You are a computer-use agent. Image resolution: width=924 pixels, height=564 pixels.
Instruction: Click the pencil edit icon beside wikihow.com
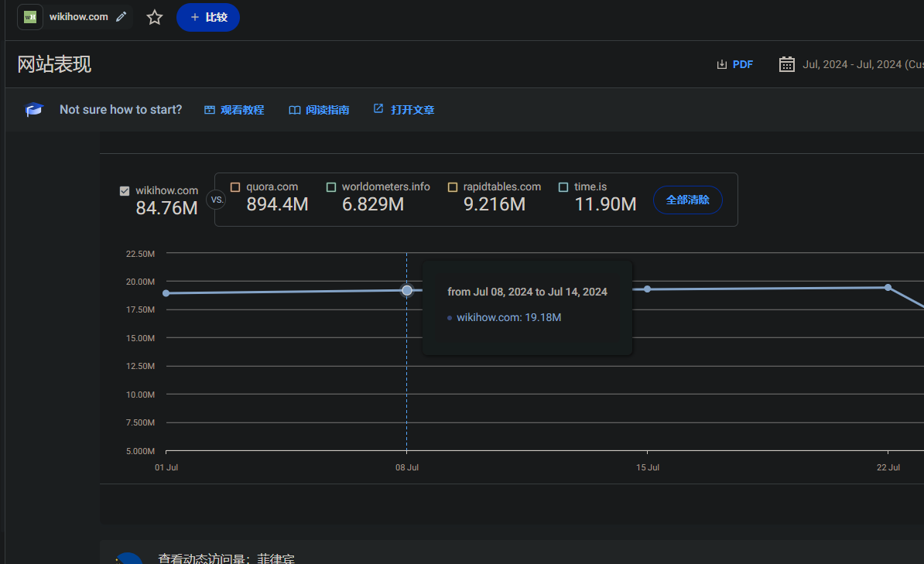pyautogui.click(x=121, y=17)
